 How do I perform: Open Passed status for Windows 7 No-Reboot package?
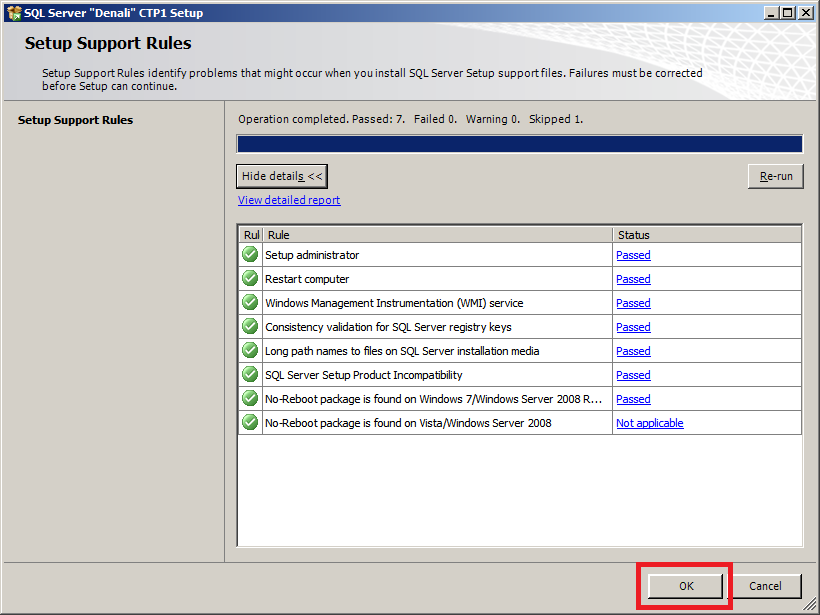[x=633, y=400]
